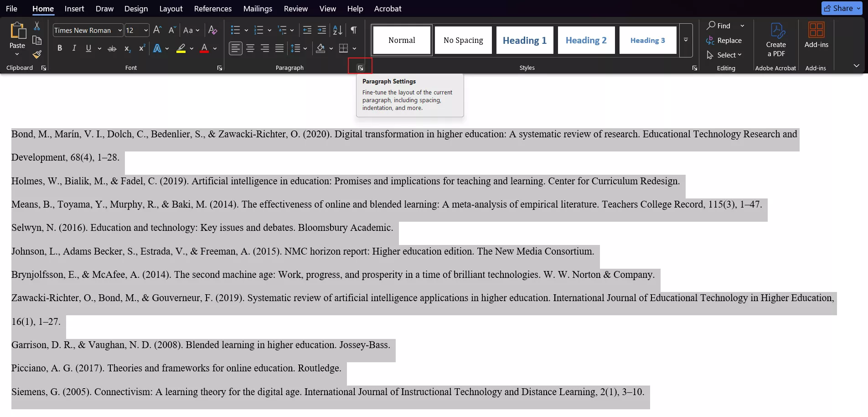
Task: Open the font name dropdown
Action: pos(120,31)
